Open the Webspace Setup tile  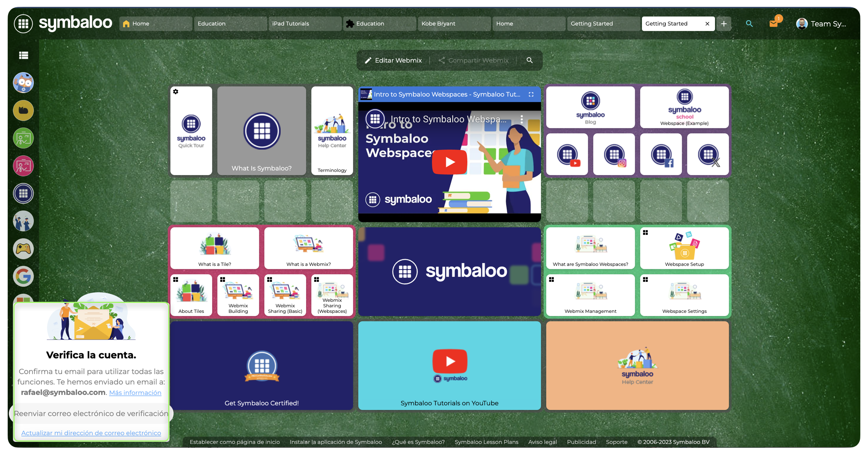[x=685, y=248]
